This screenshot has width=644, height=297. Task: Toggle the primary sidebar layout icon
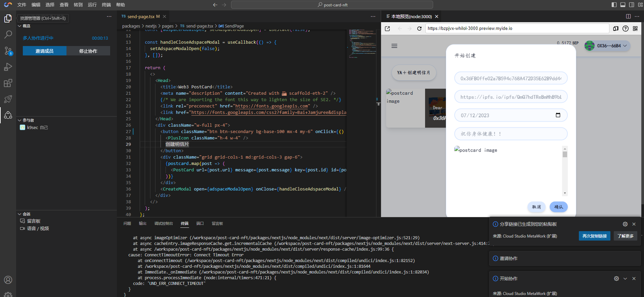coord(614,5)
